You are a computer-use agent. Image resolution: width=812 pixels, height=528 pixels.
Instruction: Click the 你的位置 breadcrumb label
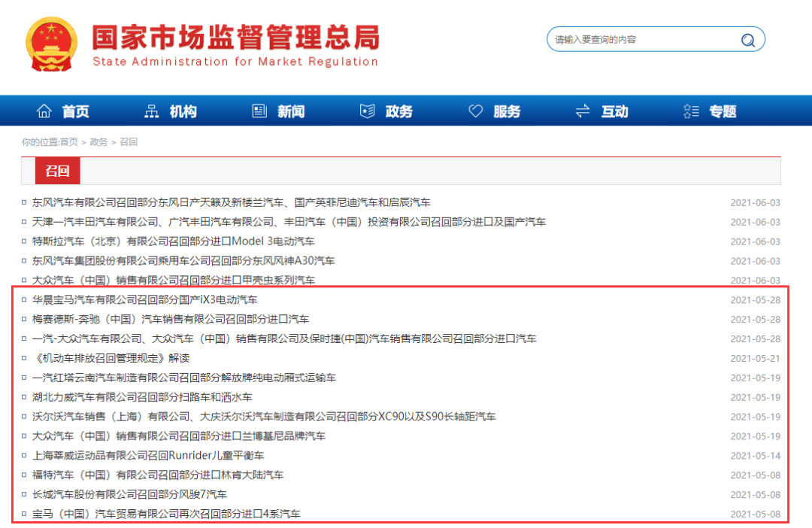click(x=39, y=142)
